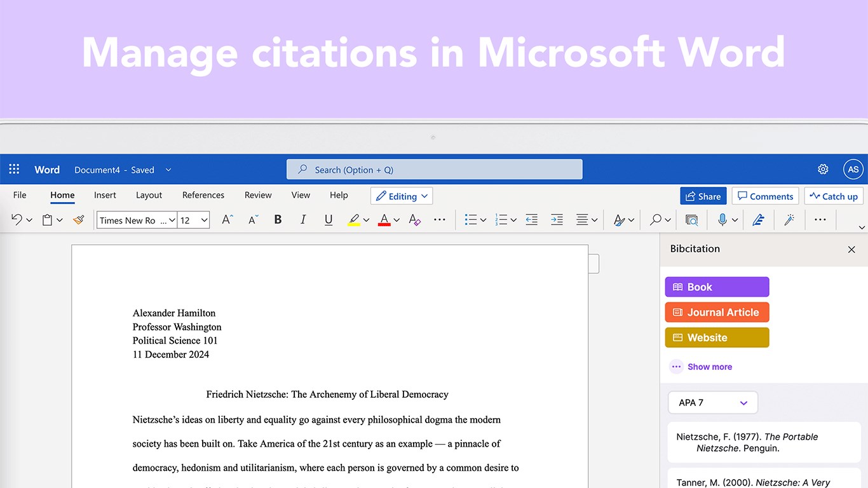Screen dimensions: 868x488
Task: Start Dictate with the microphone icon
Action: point(722,220)
